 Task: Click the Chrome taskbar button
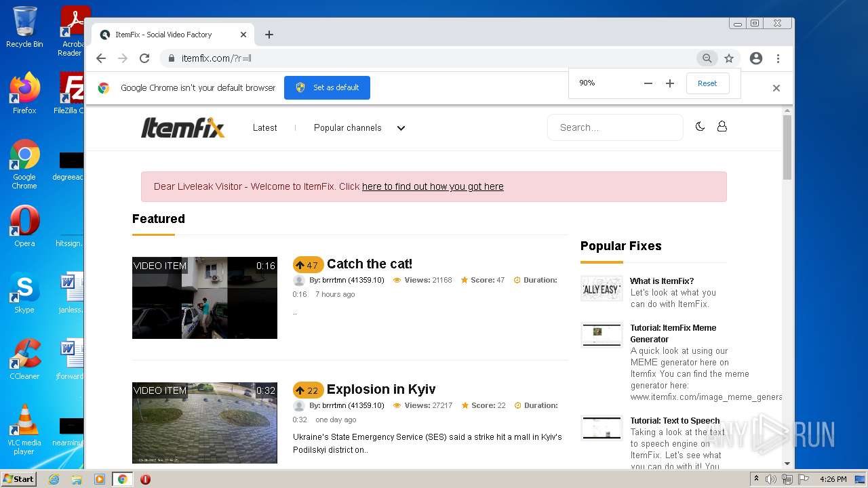[123, 479]
